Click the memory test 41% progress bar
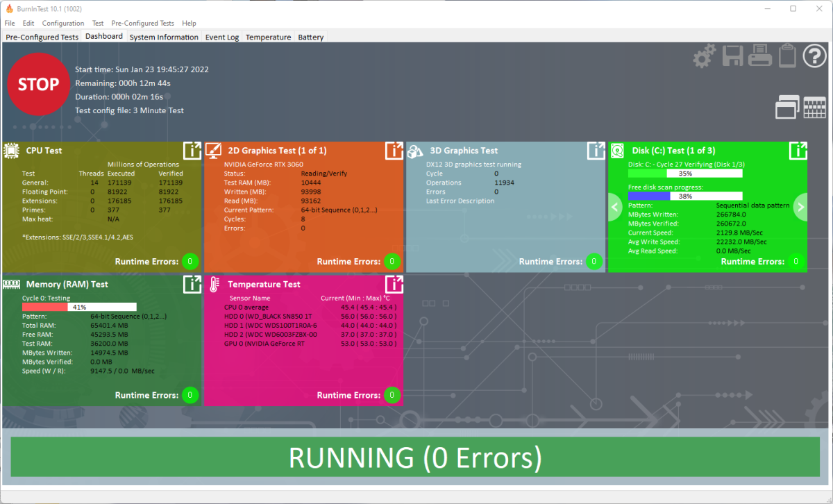833x504 pixels. [x=79, y=307]
